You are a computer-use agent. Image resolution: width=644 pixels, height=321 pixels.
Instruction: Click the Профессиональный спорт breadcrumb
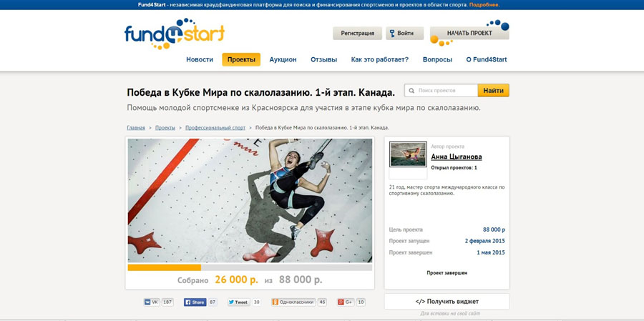point(215,128)
